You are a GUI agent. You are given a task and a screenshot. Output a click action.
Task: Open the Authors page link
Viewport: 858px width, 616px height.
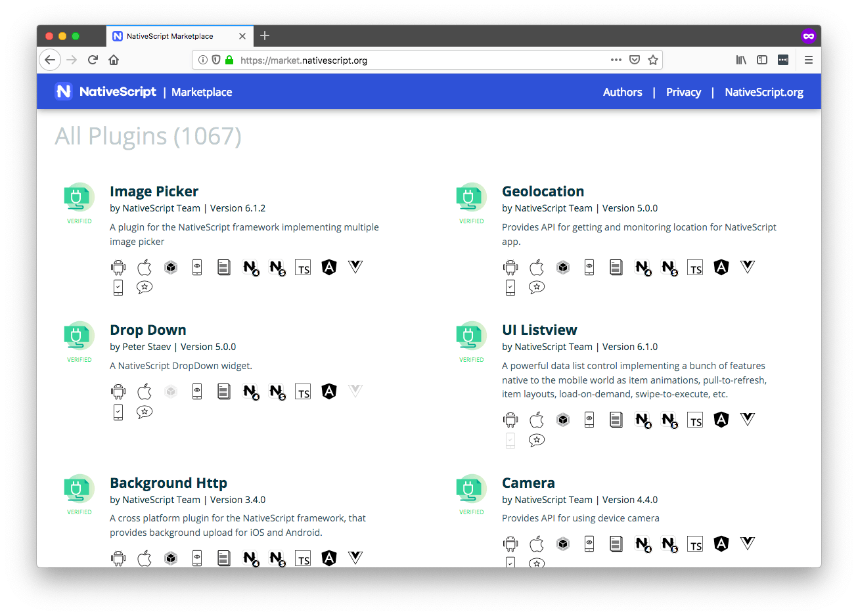point(622,92)
